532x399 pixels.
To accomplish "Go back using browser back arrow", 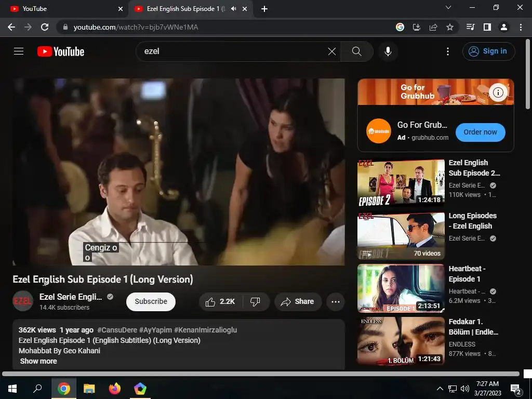I will point(11,27).
